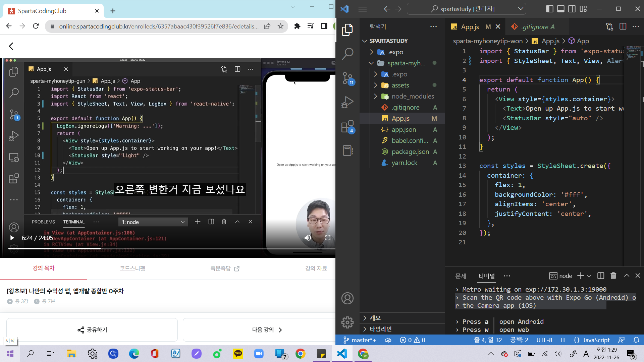Viewport: 644px width, 362px height.
Task: Toggle panel layout icon in VS Code title bar
Action: (561, 9)
